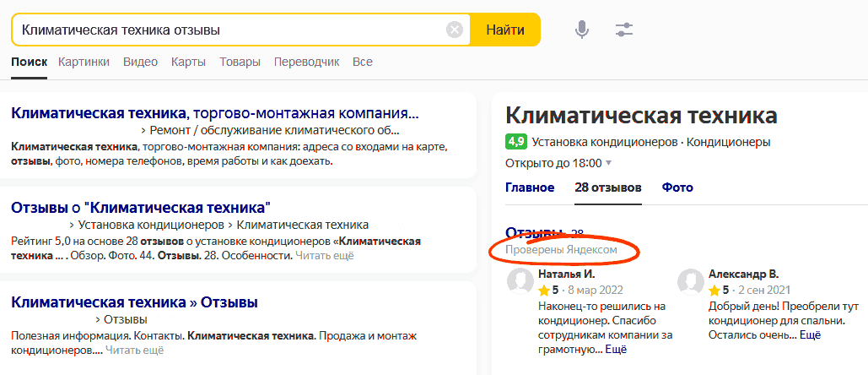The width and height of the screenshot is (868, 375).
Task: Click the green 4,9 rating badge
Action: click(516, 142)
